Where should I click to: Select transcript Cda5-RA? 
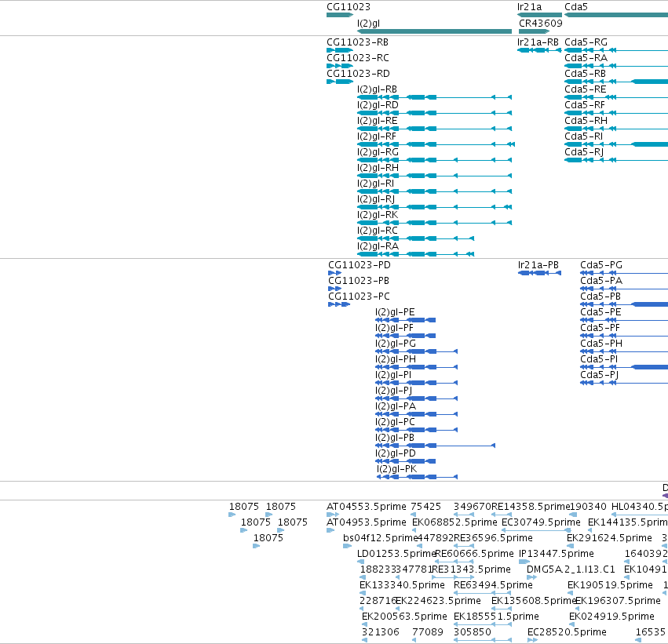[616, 66]
